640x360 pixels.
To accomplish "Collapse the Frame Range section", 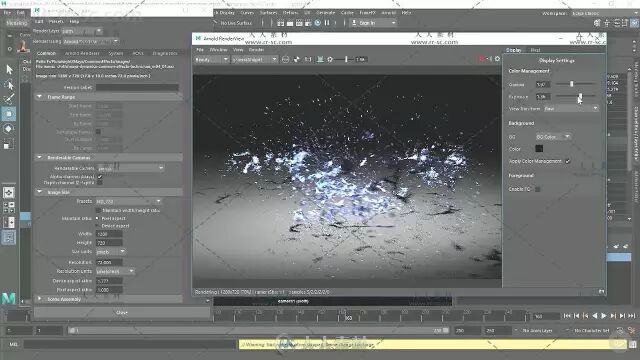I will (x=40, y=97).
